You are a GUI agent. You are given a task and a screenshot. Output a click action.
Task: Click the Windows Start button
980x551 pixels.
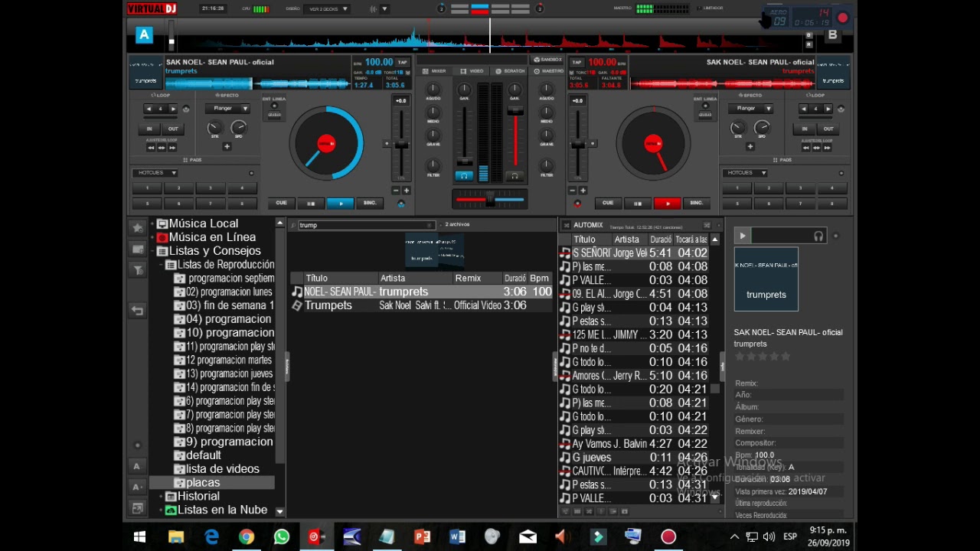(140, 536)
